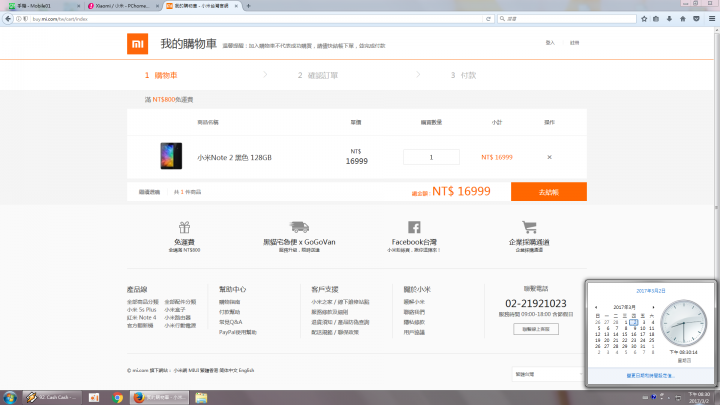Open 小米 5s Plus footer link

pos(141,309)
